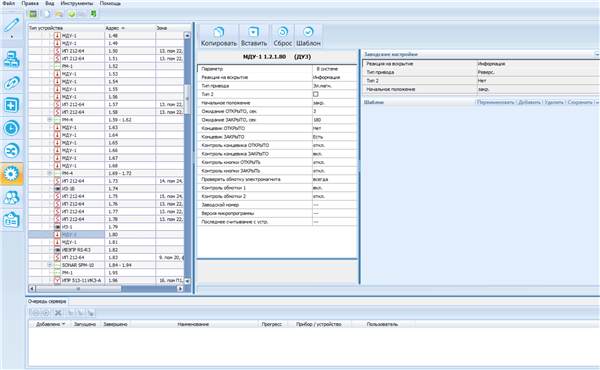Viewport: 600px width, 370px height.
Task: Collapse the SONAR SPM-10 tree node
Action: pyautogui.click(x=49, y=265)
